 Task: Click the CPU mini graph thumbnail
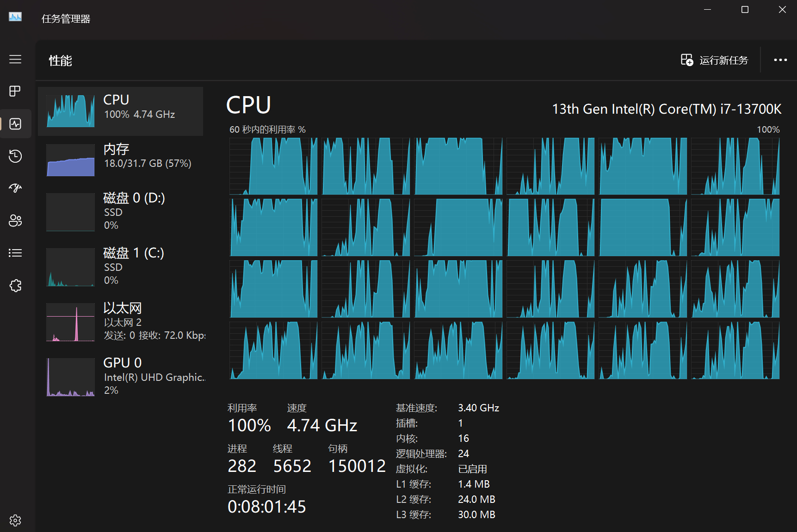tap(70, 111)
